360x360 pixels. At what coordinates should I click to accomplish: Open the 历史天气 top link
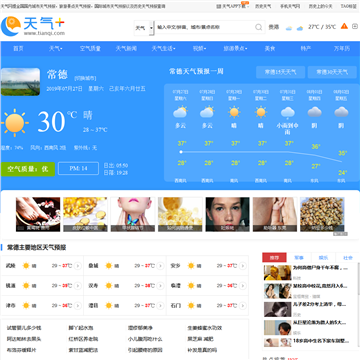tap(263, 6)
